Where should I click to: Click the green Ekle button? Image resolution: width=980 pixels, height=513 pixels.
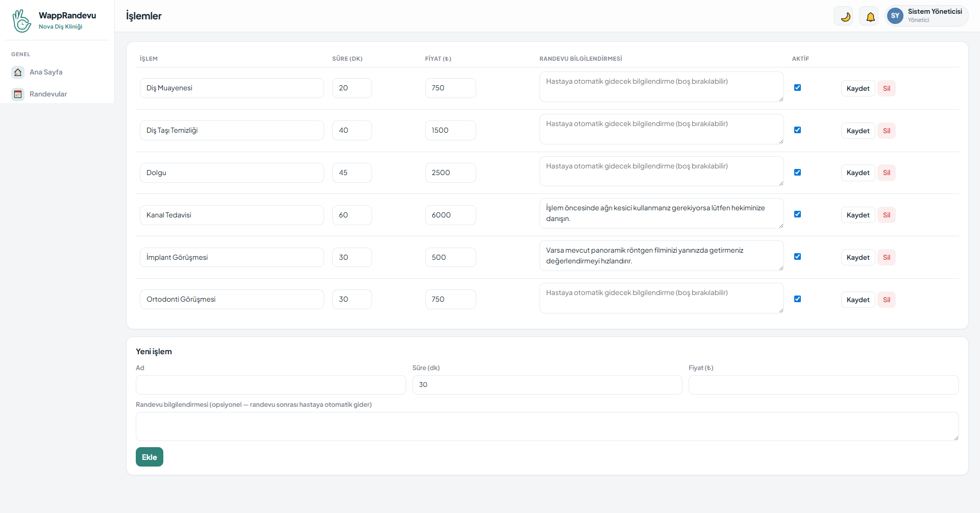[x=150, y=457]
